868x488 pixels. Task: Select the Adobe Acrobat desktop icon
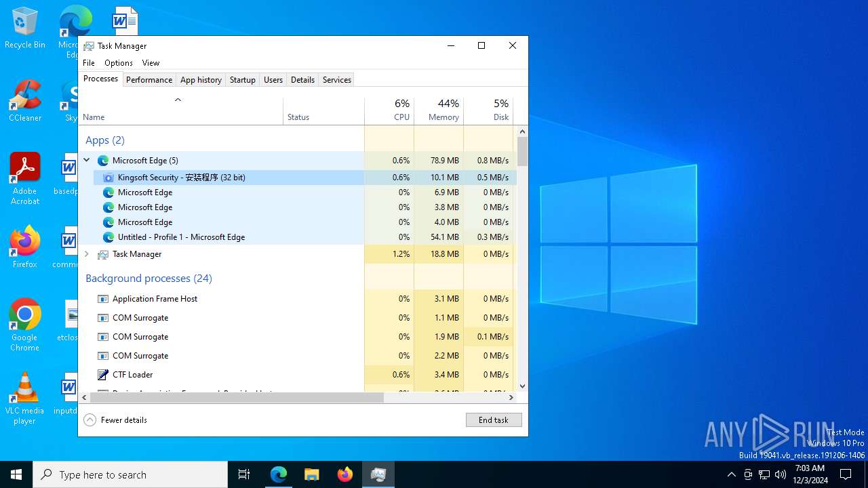tap(25, 179)
